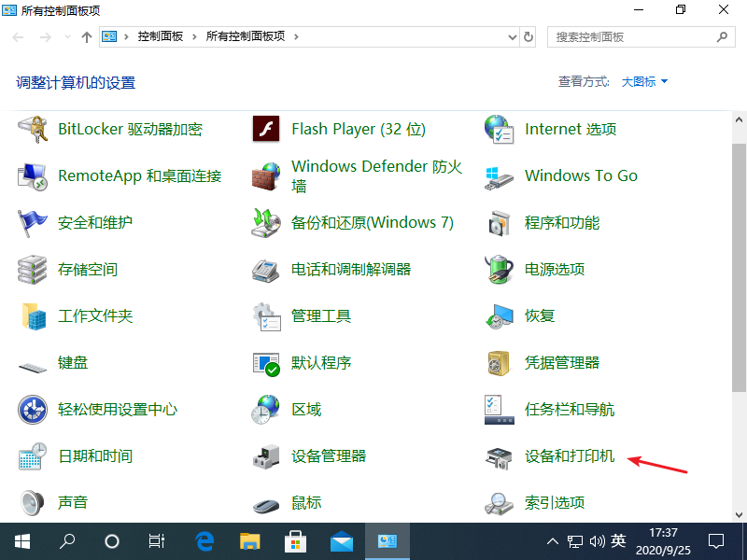Click the refresh button beside address bar

(x=529, y=37)
